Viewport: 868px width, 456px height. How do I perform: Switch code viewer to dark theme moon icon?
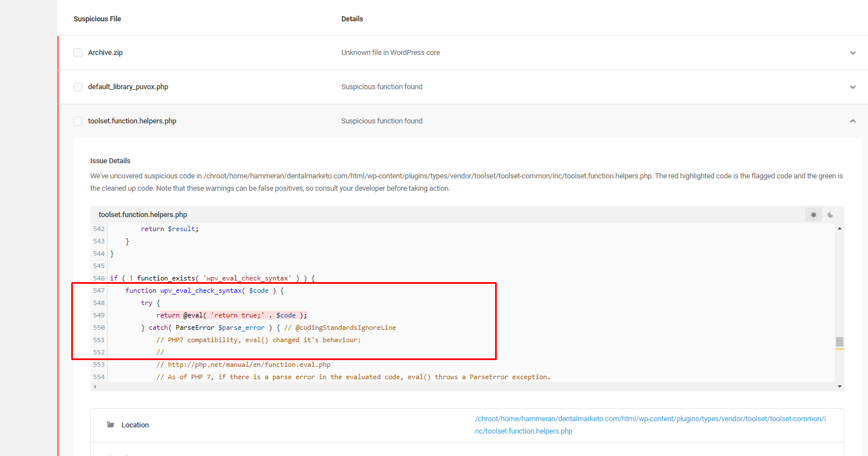[x=830, y=215]
